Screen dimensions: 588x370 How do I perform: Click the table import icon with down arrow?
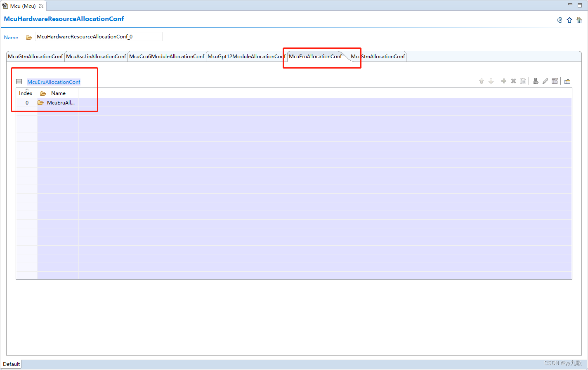pos(567,81)
